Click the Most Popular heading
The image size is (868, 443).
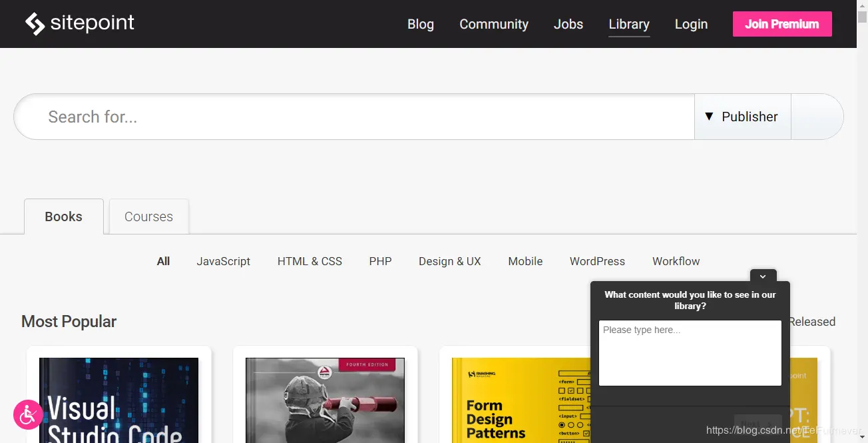point(69,322)
